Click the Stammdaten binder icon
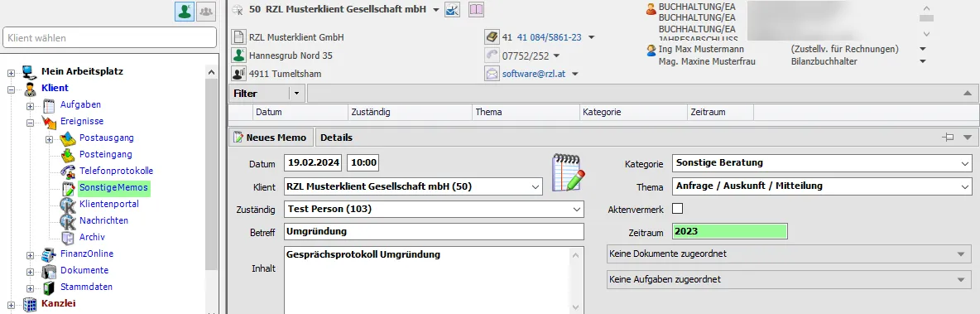 tap(49, 287)
